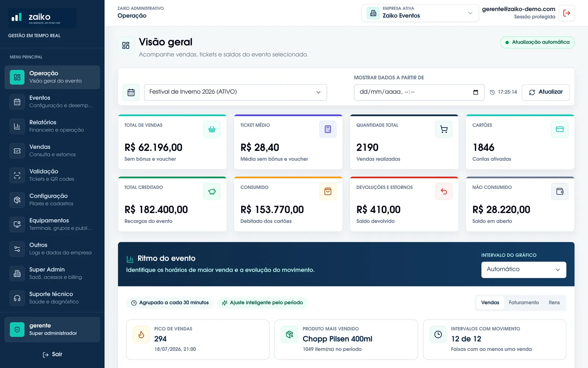
Task: Click the bag icon on Consumido card
Action: (x=328, y=191)
